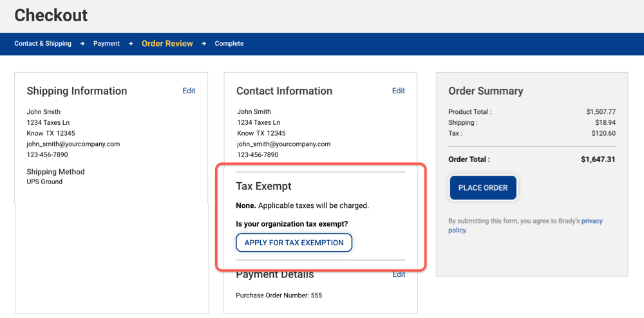This screenshot has width=644, height=318.
Task: Select the Order Review step
Action: 167,44
